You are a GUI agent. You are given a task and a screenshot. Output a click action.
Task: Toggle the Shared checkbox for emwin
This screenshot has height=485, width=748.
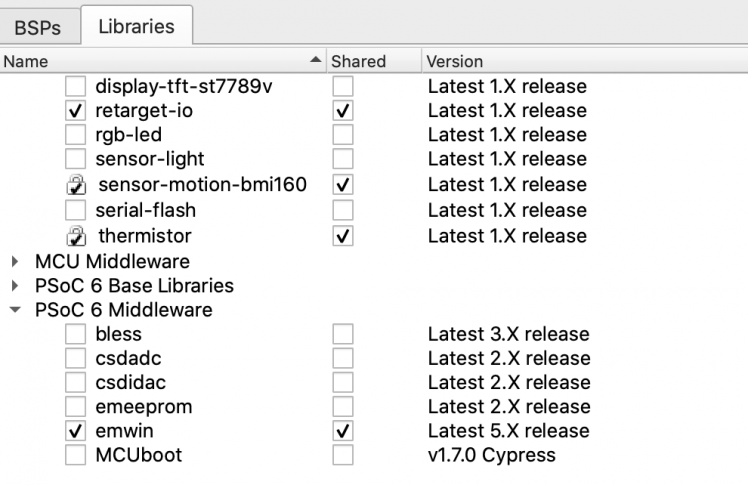(343, 431)
